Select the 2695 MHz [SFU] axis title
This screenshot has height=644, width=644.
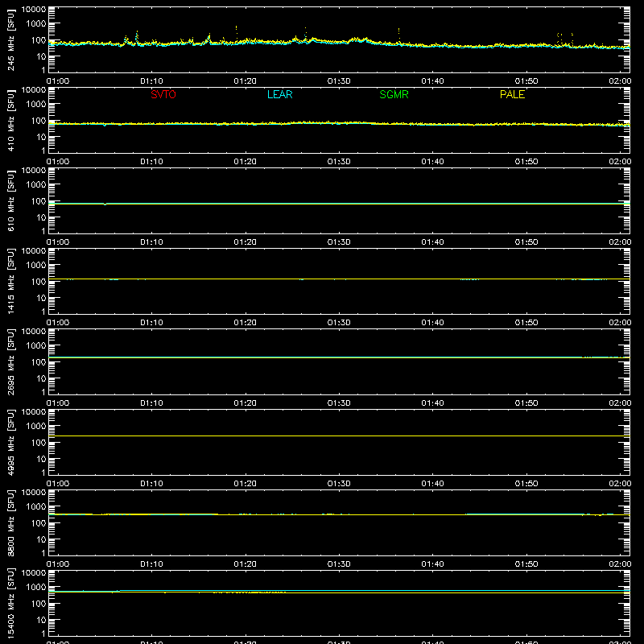(11, 361)
